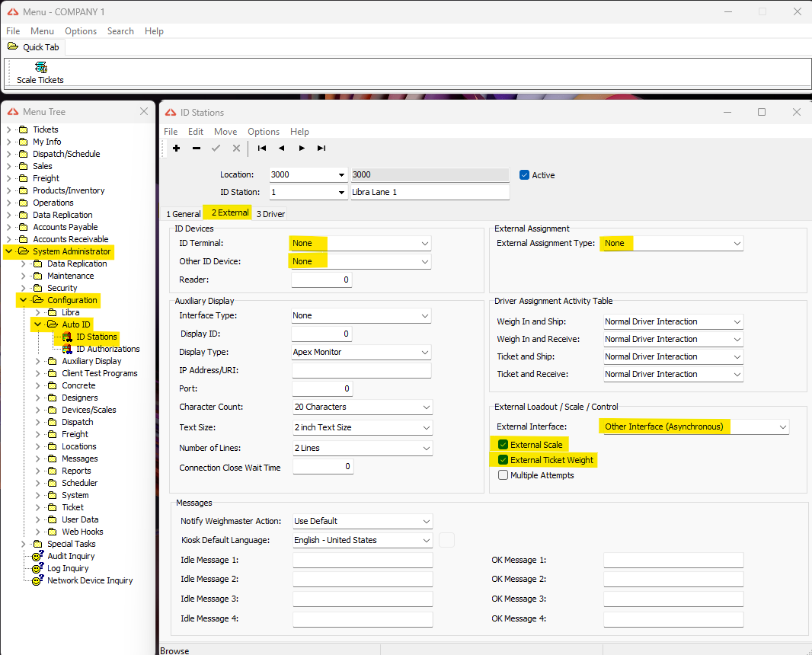Open Log Inquiry in Menu Tree
812x655 pixels.
pyautogui.click(x=68, y=568)
